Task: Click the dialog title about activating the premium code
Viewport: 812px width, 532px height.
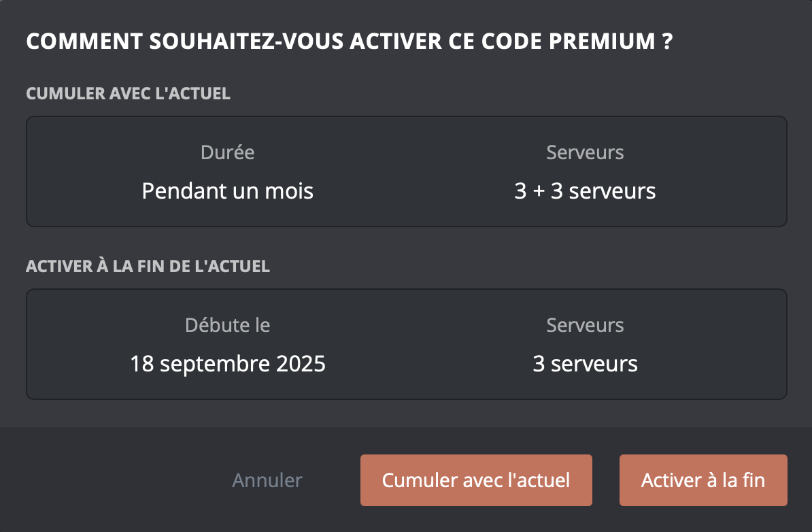Action: [348, 41]
